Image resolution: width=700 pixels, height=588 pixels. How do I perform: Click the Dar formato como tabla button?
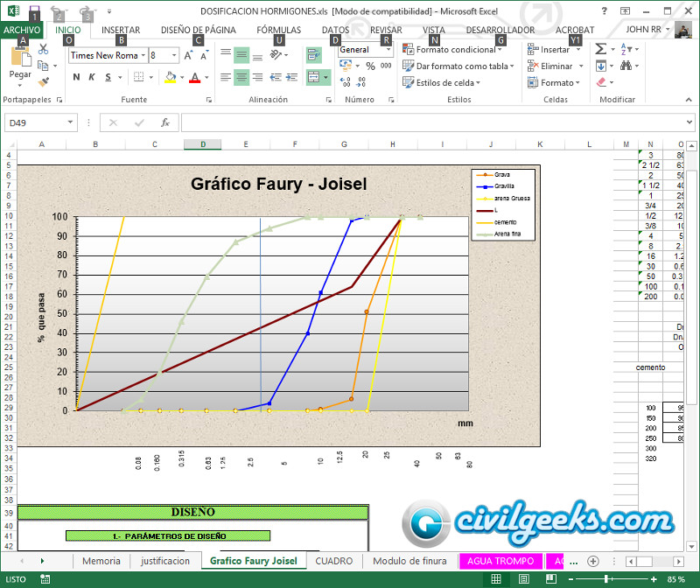pyautogui.click(x=460, y=66)
